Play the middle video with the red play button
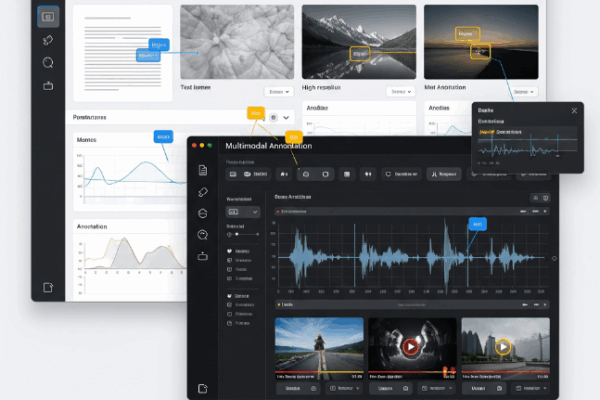600x400 pixels. coord(411,347)
